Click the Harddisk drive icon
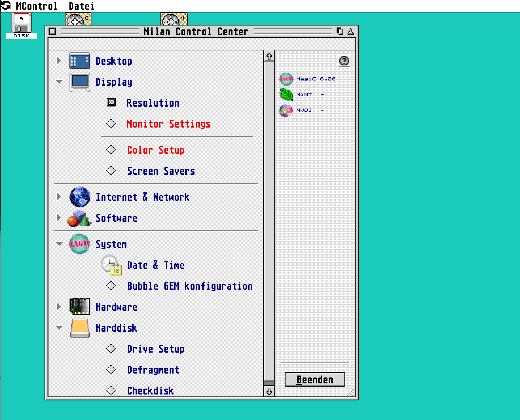The height and width of the screenshot is (420, 520). [80, 328]
